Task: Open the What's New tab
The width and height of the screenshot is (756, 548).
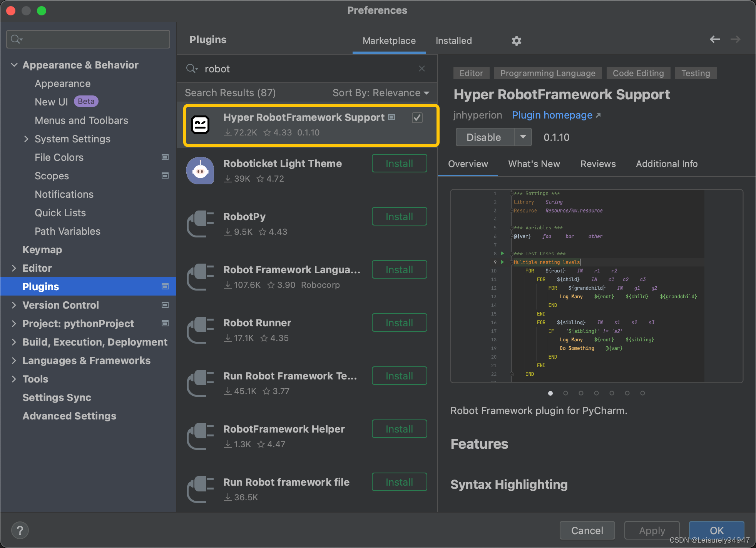Action: [534, 164]
